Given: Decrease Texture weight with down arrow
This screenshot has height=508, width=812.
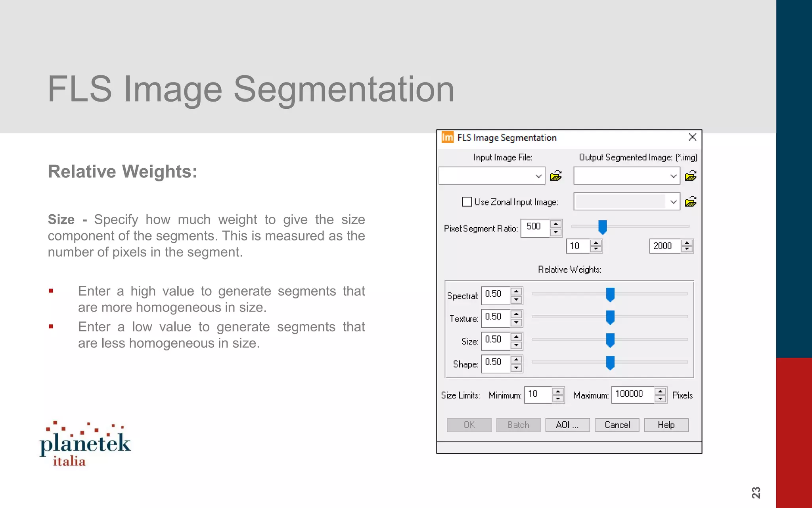Looking at the screenshot, I should click(x=516, y=323).
